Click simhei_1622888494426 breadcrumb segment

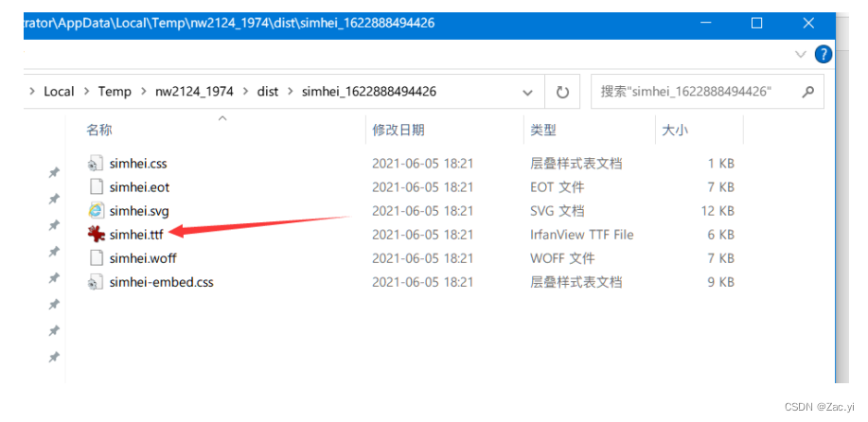[368, 92]
